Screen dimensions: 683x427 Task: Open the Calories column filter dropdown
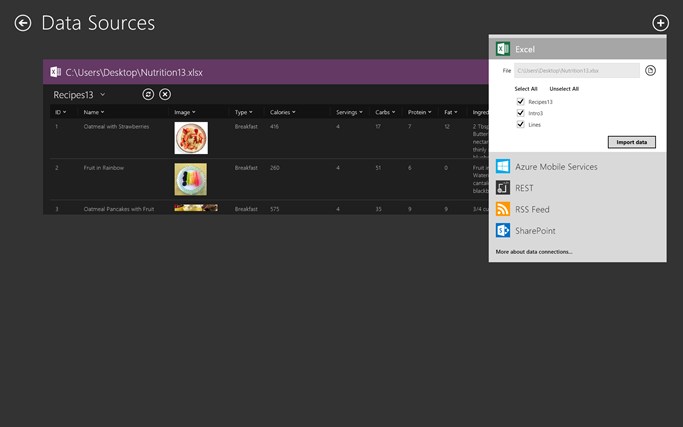(x=294, y=112)
